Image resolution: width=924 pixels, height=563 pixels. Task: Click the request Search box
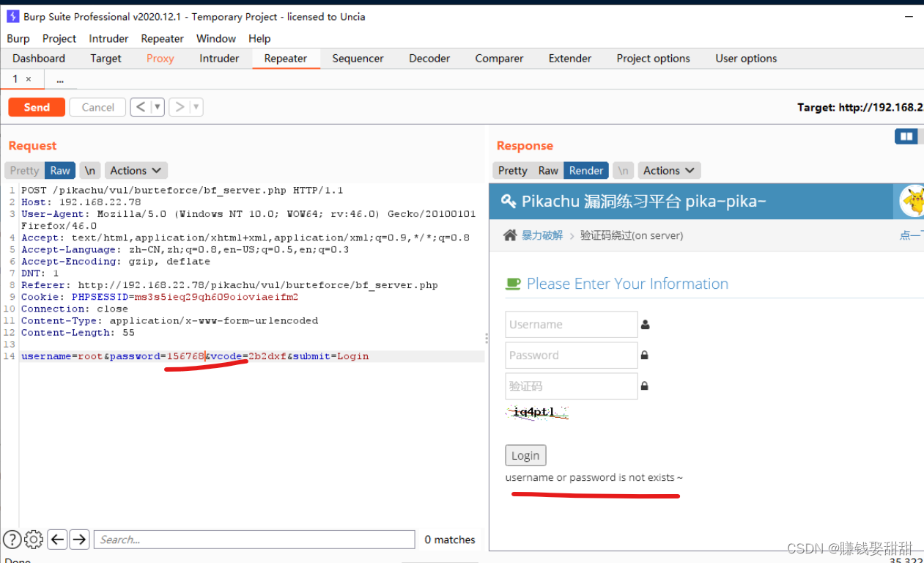click(254, 540)
